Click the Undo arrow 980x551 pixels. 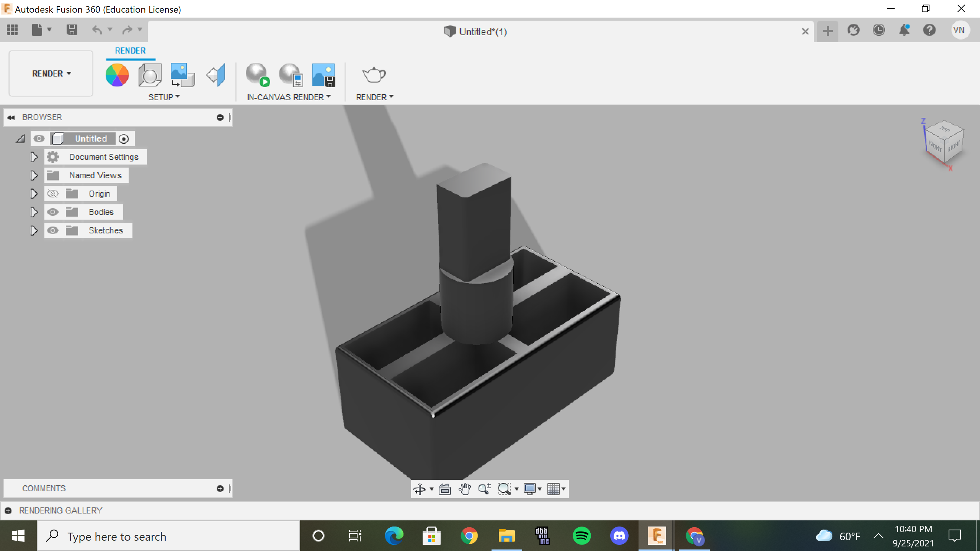pyautogui.click(x=97, y=30)
